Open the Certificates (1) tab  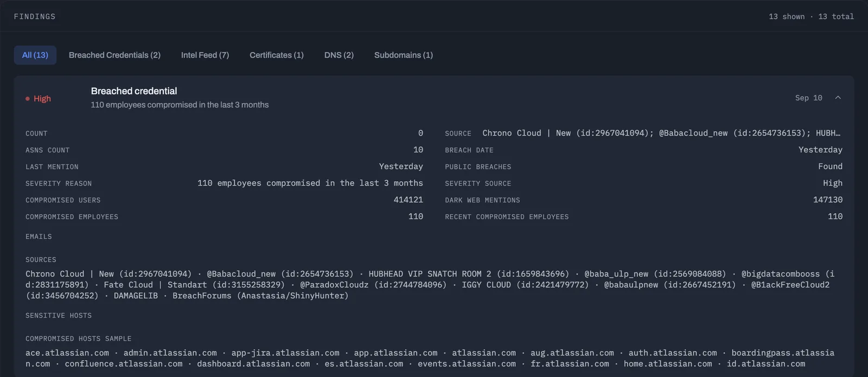(277, 55)
